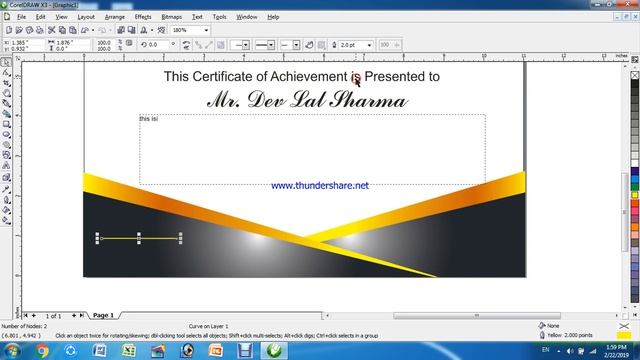Viewport: 640px width, 360px height.
Task: Open the Arrange menu
Action: [x=115, y=17]
